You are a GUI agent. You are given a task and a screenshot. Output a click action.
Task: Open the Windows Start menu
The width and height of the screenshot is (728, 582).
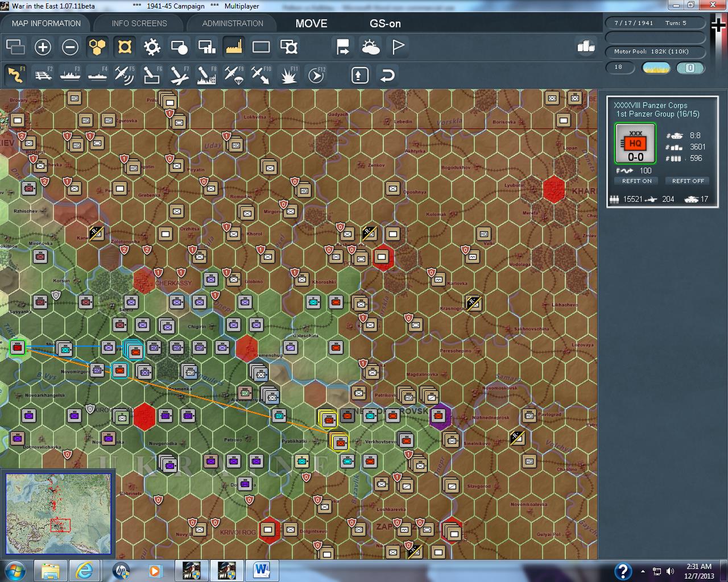pyautogui.click(x=14, y=570)
